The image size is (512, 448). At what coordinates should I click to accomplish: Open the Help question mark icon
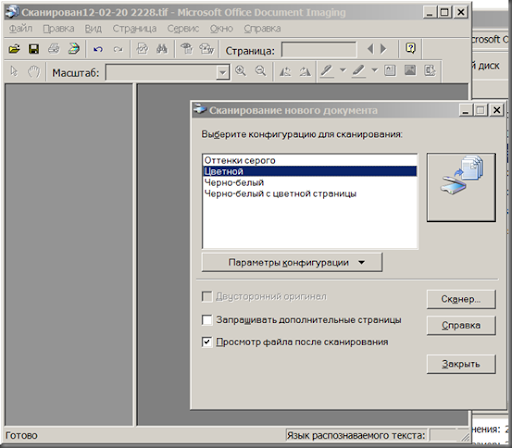click(411, 49)
